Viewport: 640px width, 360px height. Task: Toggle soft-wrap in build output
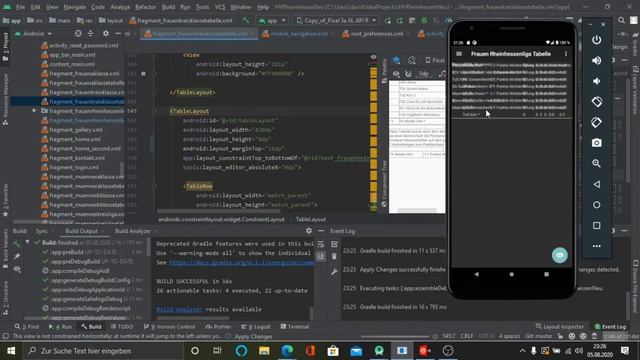pyautogui.click(x=321, y=244)
